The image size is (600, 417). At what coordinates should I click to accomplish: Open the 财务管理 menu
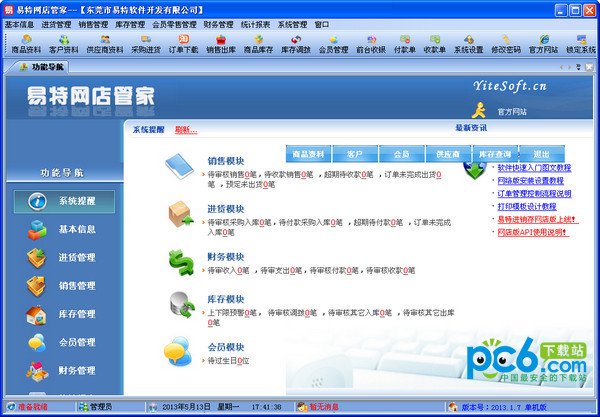pyautogui.click(x=218, y=25)
